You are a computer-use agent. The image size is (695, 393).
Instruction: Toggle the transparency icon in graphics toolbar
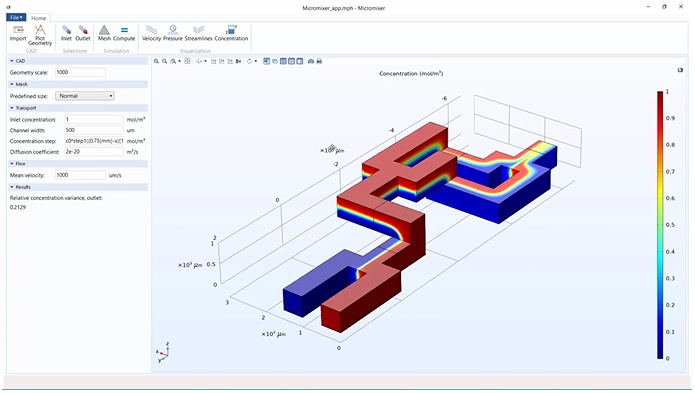[275, 61]
